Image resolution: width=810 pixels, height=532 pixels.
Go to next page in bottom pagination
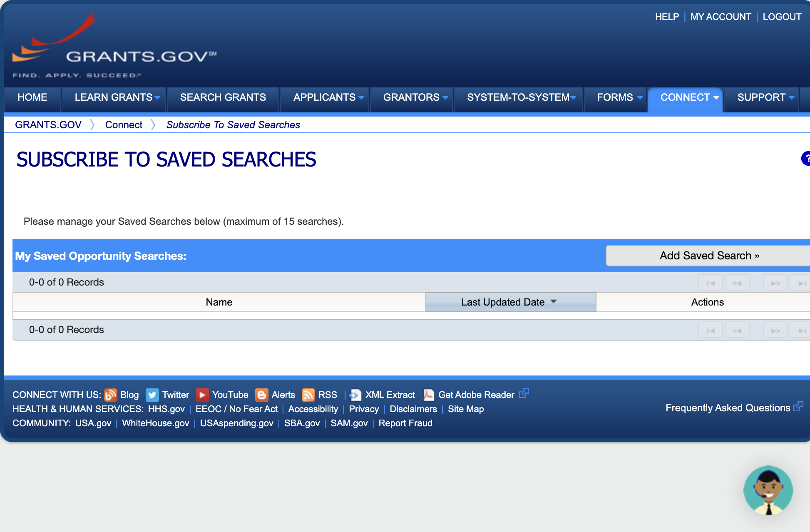775,330
